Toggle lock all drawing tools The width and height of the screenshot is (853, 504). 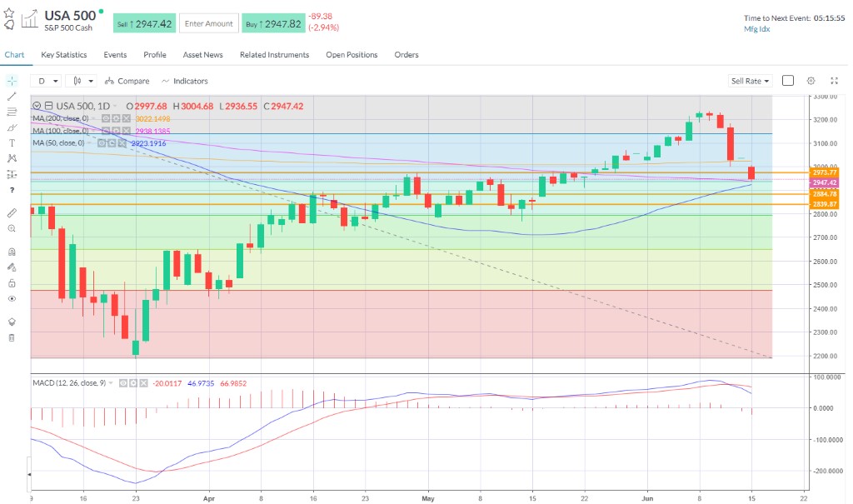coord(12,283)
